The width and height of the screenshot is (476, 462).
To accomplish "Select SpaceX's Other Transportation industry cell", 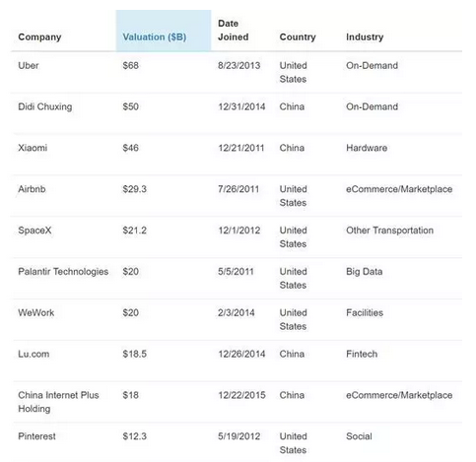I will [389, 231].
